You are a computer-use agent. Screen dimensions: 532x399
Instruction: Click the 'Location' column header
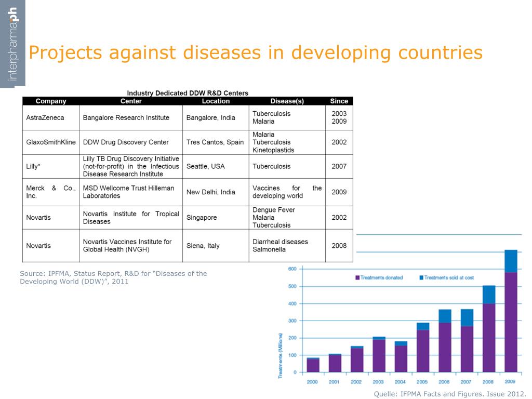click(216, 101)
